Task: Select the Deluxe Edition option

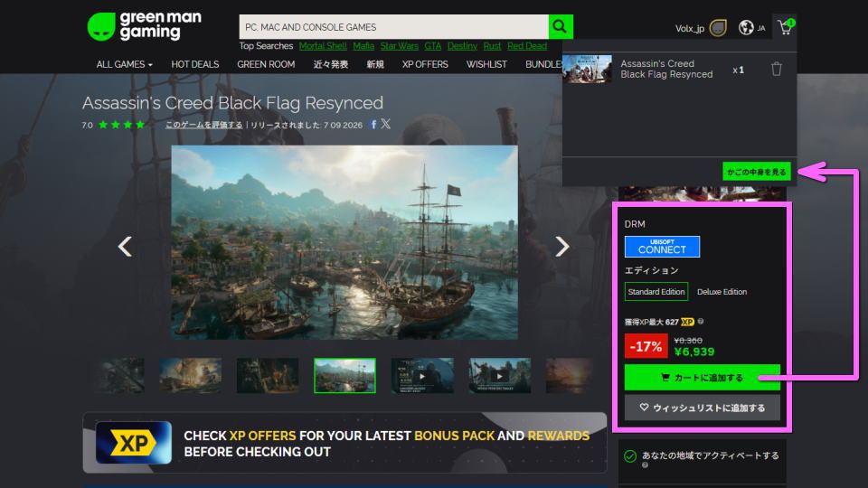Action: click(722, 292)
